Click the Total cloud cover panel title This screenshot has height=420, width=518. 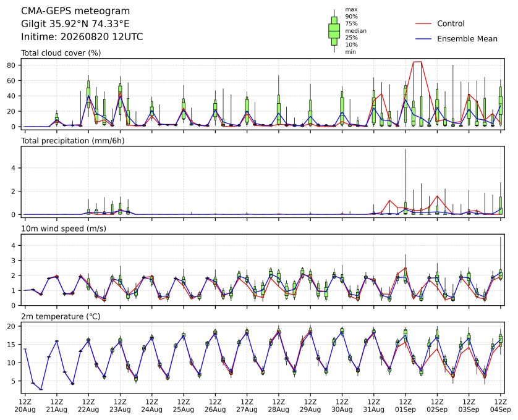(x=61, y=53)
